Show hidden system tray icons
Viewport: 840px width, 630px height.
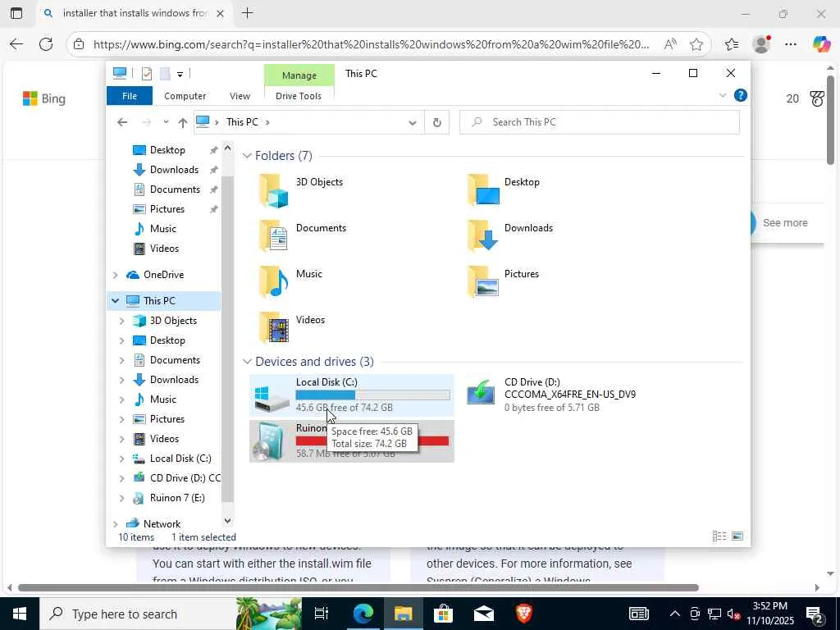pyautogui.click(x=674, y=614)
